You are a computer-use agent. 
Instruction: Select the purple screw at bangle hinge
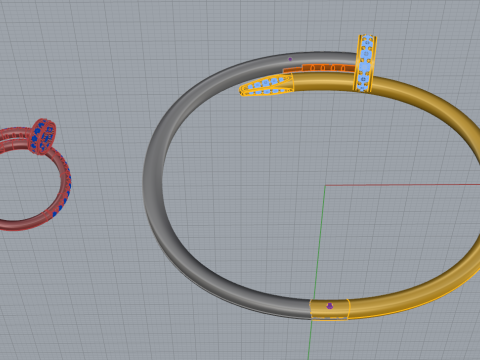(330, 306)
